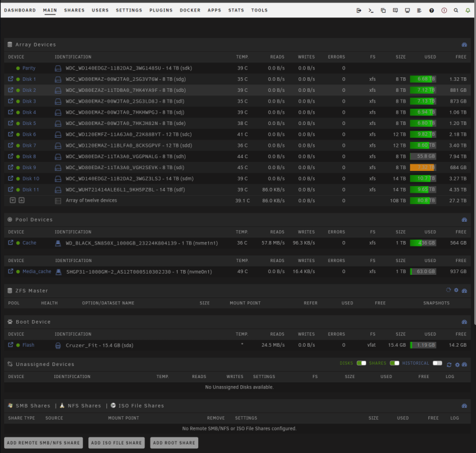Click the file manager copy icon
The image size is (476, 453).
tap(383, 10)
